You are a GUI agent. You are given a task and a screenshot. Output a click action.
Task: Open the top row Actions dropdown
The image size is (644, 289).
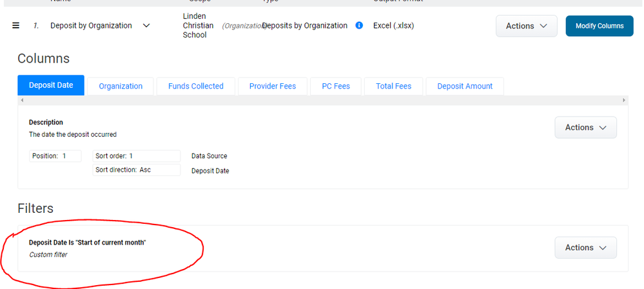526,26
